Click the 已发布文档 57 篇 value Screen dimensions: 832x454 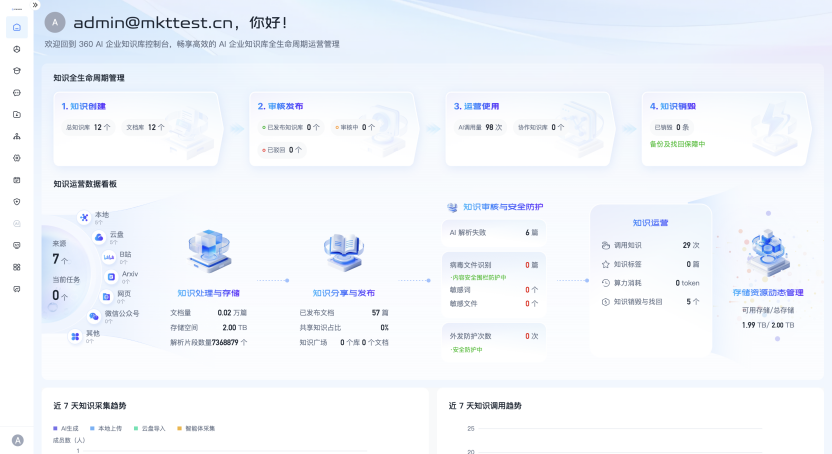tap(380, 313)
